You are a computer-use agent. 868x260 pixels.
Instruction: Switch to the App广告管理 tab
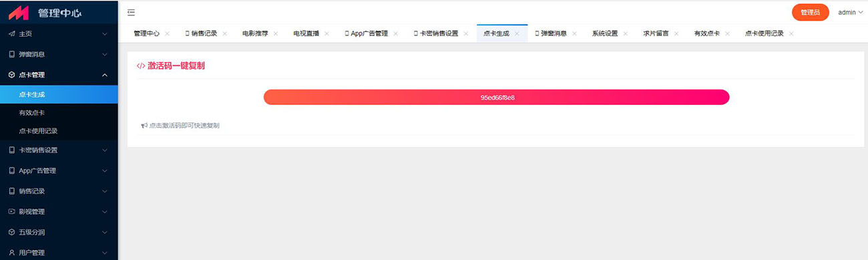tap(366, 33)
